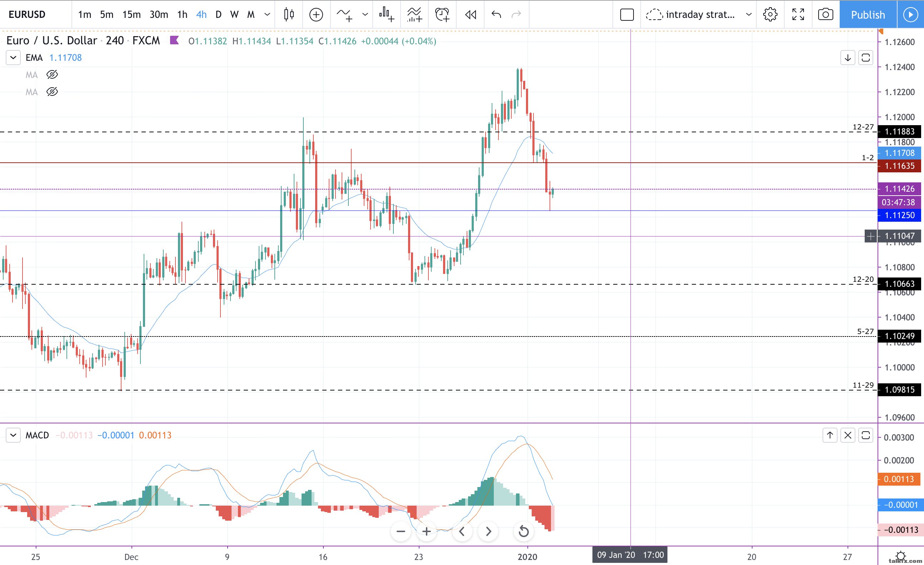Click the purple flag next to FXCM
Viewport: 924px width, 565px height.
pyautogui.click(x=174, y=40)
